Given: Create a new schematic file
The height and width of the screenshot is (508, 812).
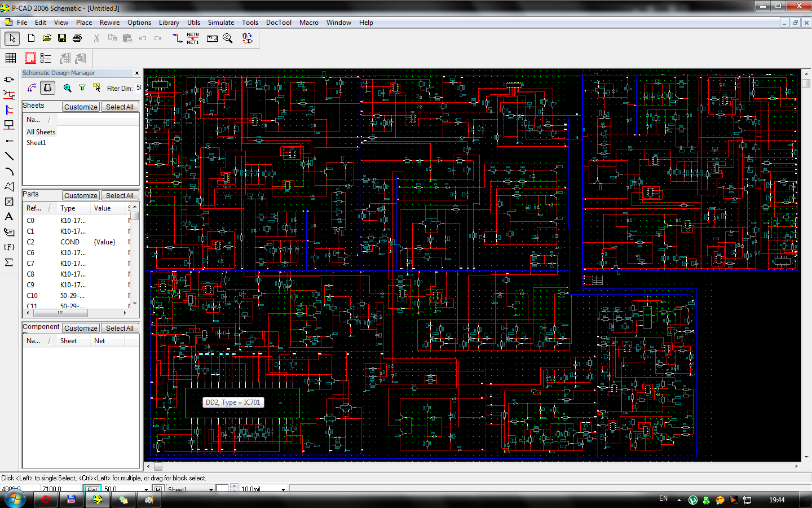Looking at the screenshot, I should [x=32, y=38].
